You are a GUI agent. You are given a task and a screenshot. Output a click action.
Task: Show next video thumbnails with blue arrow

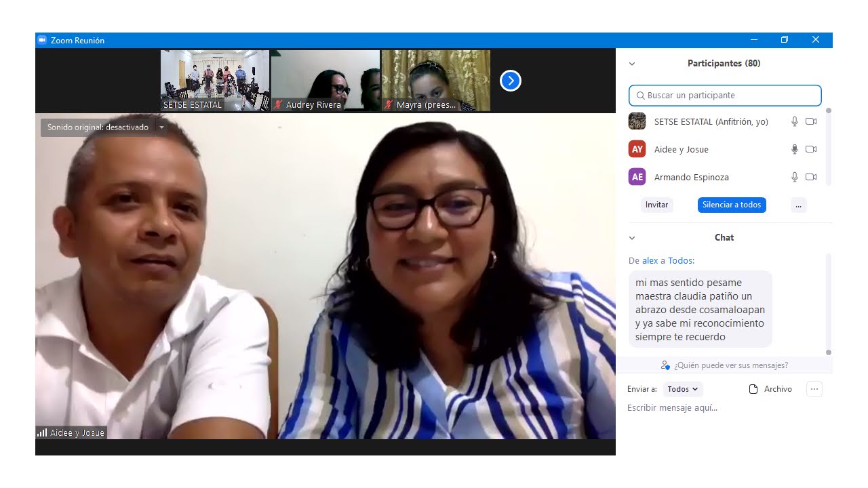point(510,81)
